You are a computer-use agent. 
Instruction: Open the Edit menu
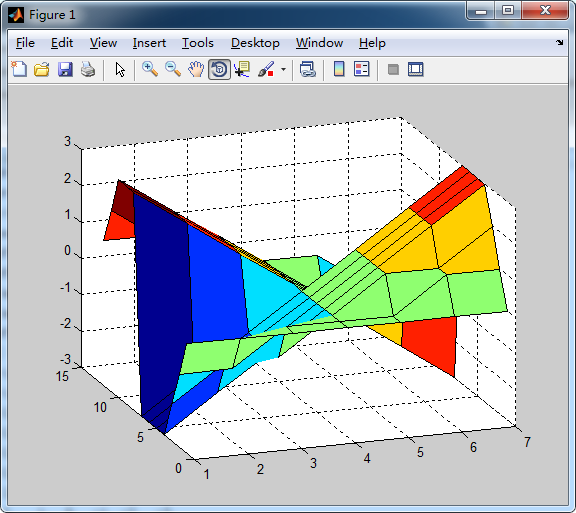pos(62,43)
